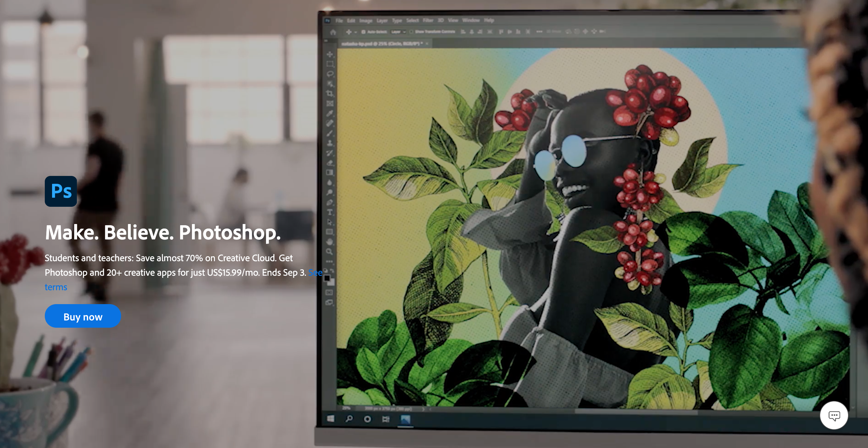Select the Zoom magnifier tool in toolbar
The height and width of the screenshot is (448, 868).
(330, 252)
